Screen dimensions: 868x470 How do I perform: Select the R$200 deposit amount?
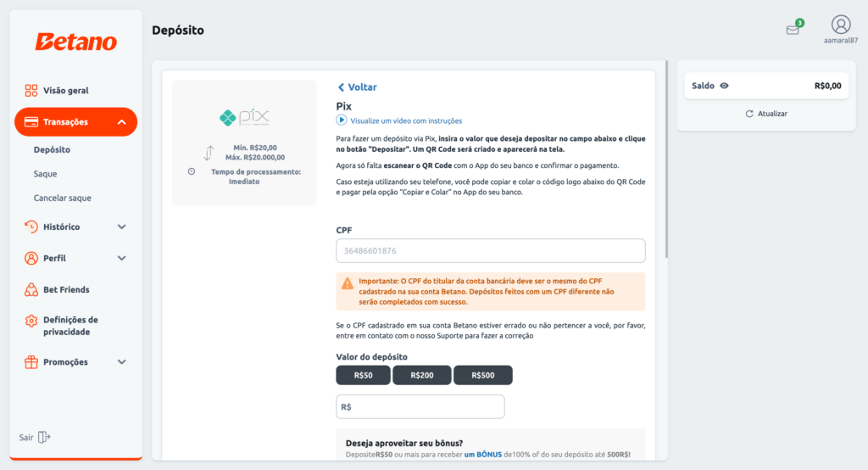(422, 375)
